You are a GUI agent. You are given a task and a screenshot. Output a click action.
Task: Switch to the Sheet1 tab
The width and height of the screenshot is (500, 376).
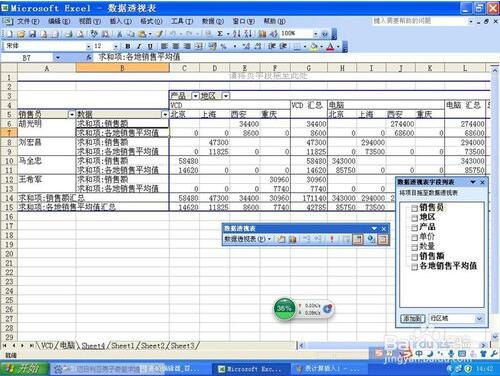pyautogui.click(x=122, y=346)
